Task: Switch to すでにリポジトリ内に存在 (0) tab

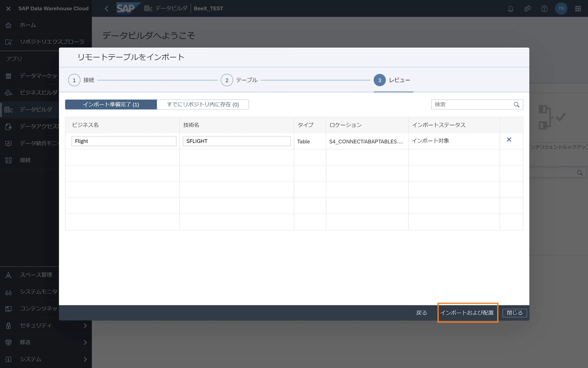Action: (x=203, y=104)
